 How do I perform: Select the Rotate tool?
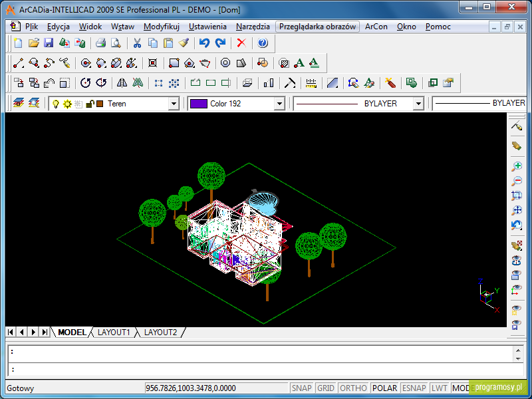86,82
